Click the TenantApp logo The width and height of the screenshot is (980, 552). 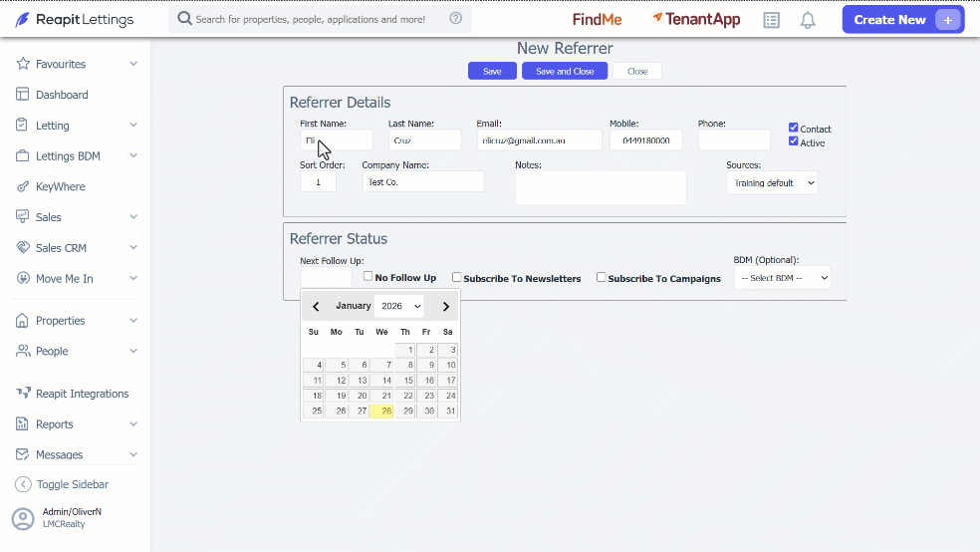(696, 19)
